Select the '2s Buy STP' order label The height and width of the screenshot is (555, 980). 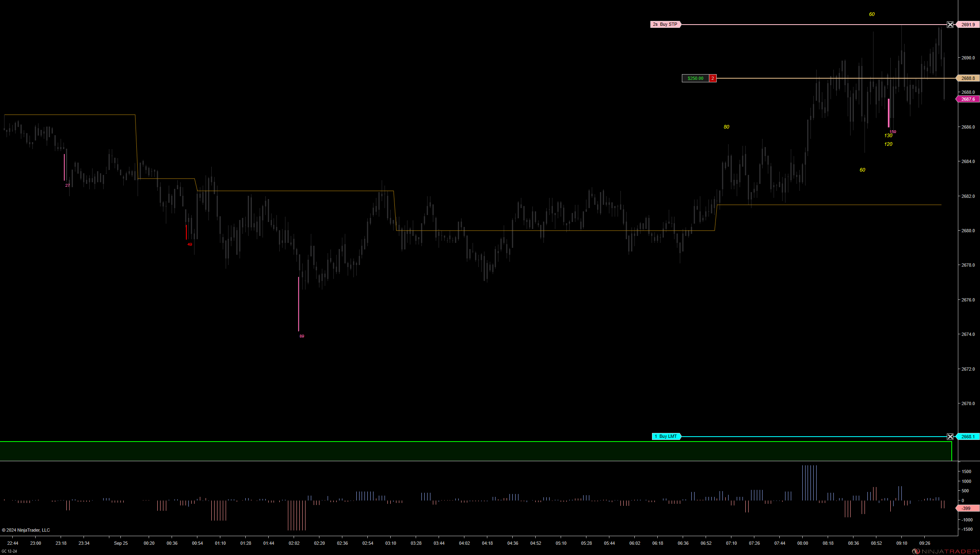[665, 25]
